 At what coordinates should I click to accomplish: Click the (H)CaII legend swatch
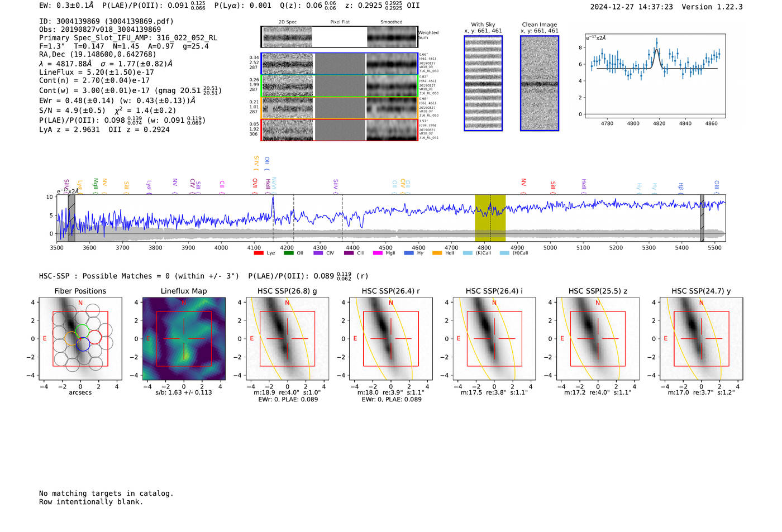point(504,253)
